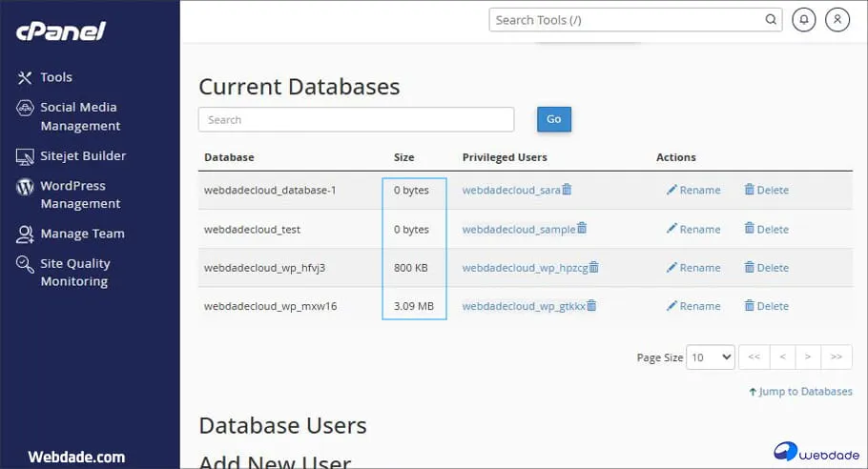Go to first page with << button

click(x=754, y=357)
